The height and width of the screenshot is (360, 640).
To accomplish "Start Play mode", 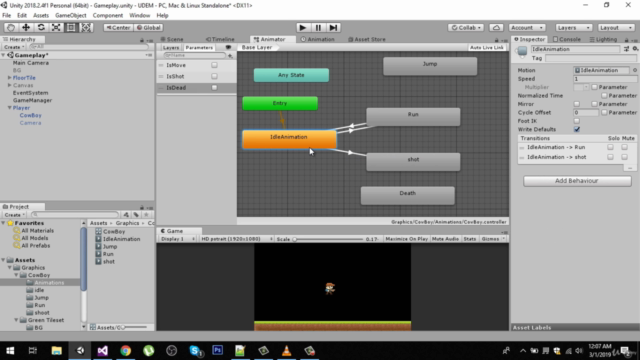I will point(302,27).
